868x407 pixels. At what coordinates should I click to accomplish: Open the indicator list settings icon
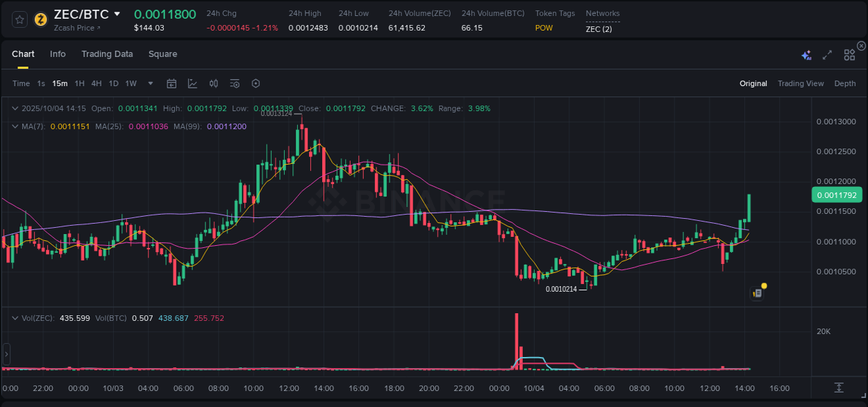tap(235, 83)
